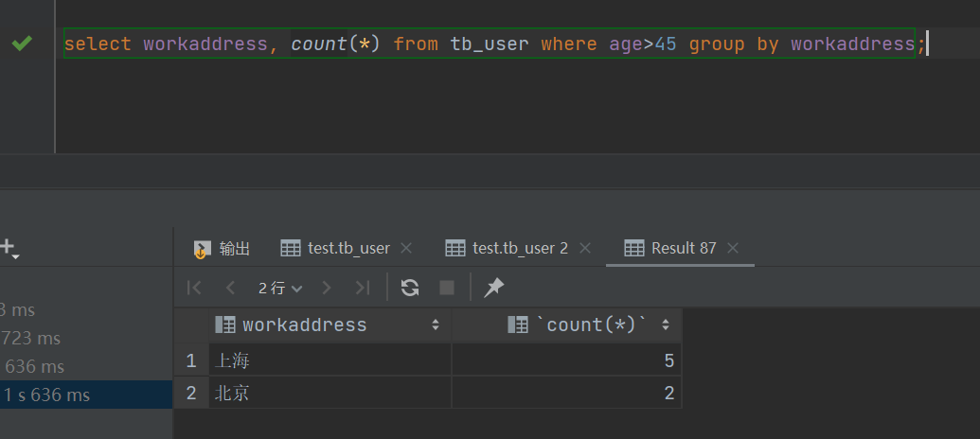Go to the previous results page
The height and width of the screenshot is (439, 980).
point(230,288)
